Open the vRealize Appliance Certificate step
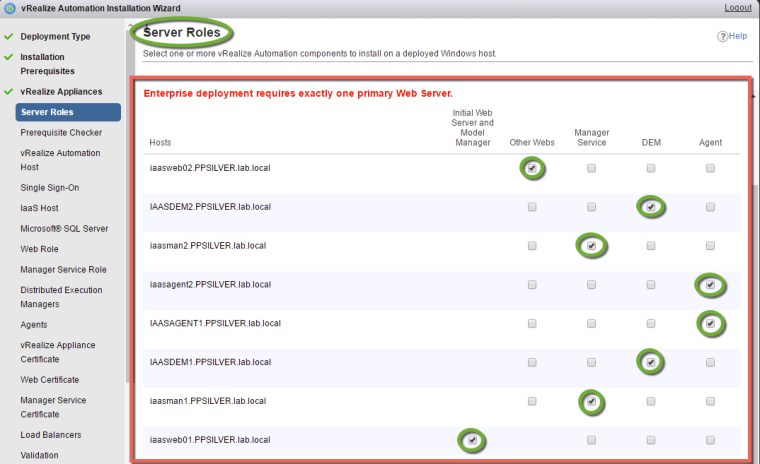Screen dimensions: 760x464 (58, 352)
